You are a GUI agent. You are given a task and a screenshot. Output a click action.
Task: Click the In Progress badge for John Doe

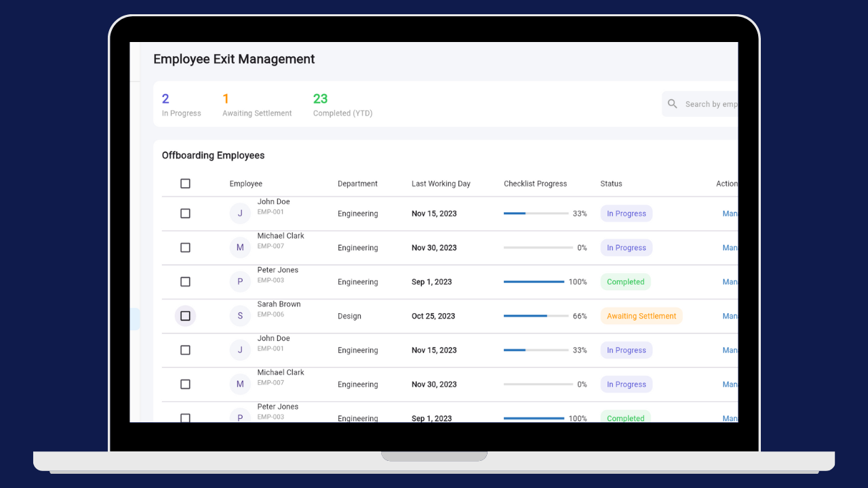click(x=625, y=213)
